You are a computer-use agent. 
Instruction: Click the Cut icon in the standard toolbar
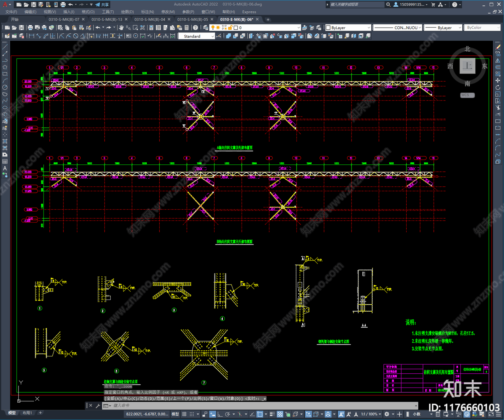[60, 28]
